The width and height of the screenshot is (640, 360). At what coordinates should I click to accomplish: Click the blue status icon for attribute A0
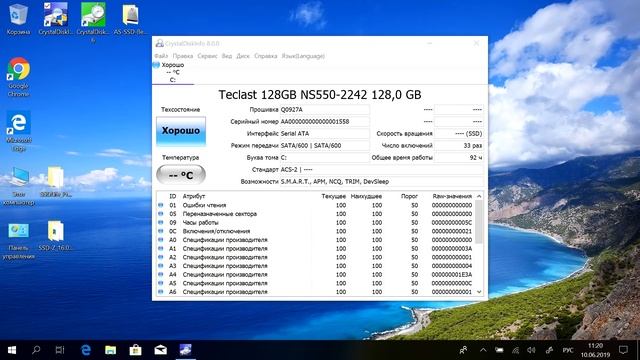point(160,240)
